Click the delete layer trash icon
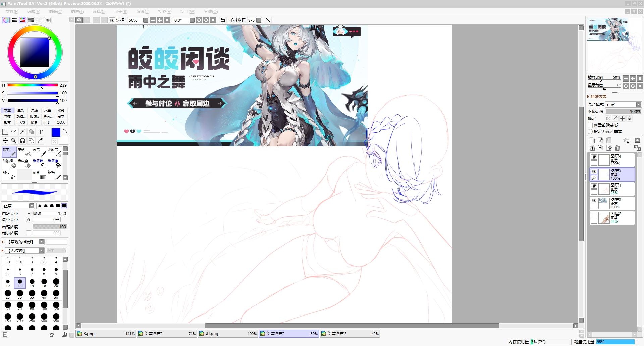 point(617,148)
